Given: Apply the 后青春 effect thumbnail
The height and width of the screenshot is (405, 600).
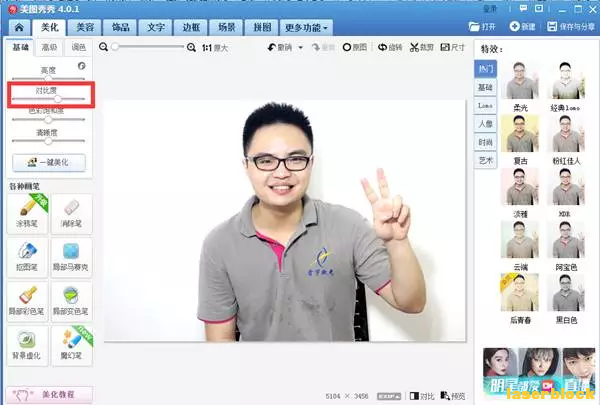Looking at the screenshot, I should click(520, 292).
